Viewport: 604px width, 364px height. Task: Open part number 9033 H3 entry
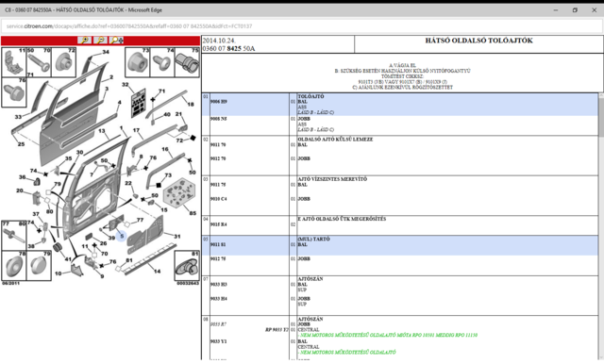click(x=218, y=285)
